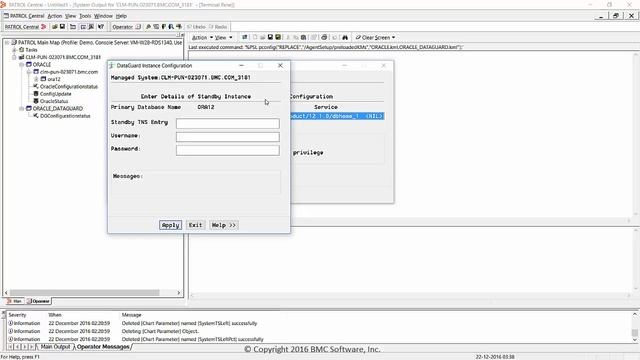Click the Exit button in DataGuard dialog

point(196,225)
